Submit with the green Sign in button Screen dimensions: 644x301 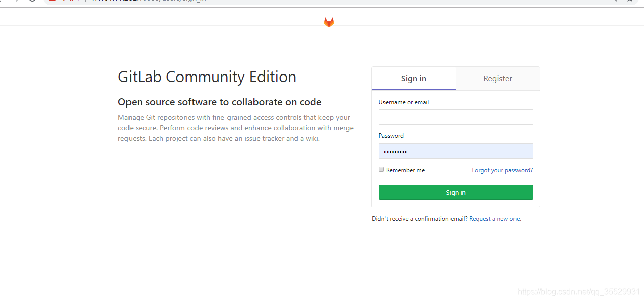tap(456, 192)
